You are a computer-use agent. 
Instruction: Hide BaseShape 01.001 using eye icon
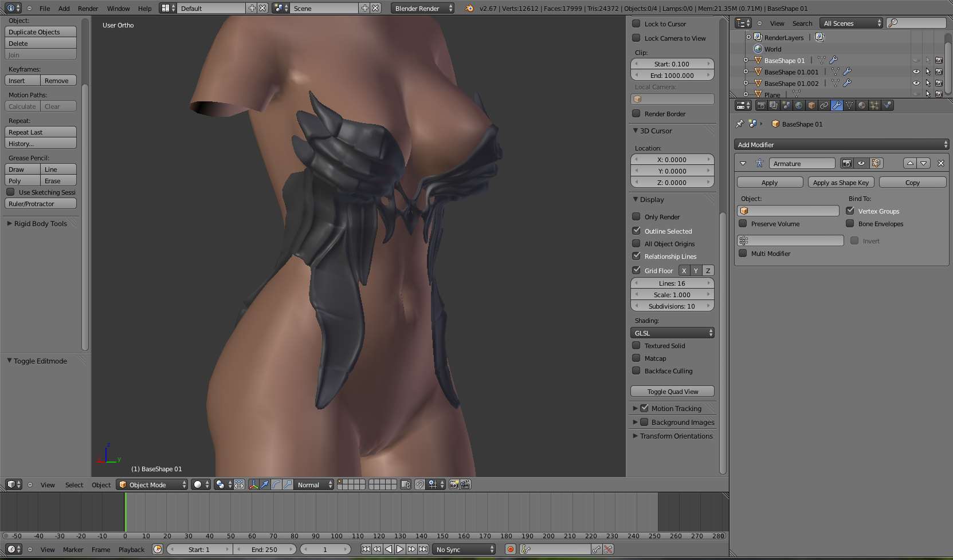coord(916,72)
